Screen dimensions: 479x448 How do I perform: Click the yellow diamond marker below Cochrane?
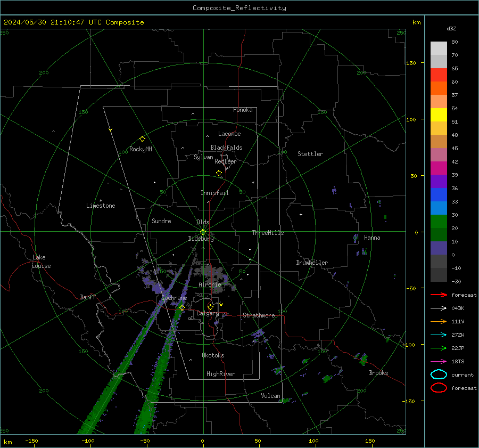[x=182, y=307]
